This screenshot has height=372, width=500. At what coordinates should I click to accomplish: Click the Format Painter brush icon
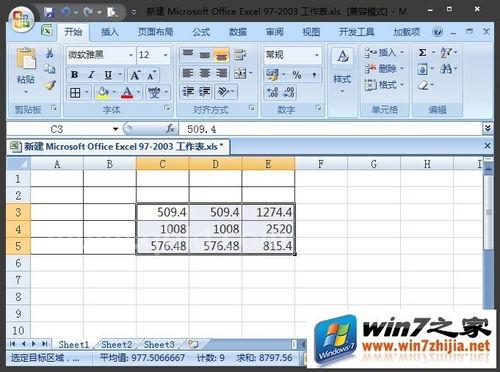click(x=50, y=85)
